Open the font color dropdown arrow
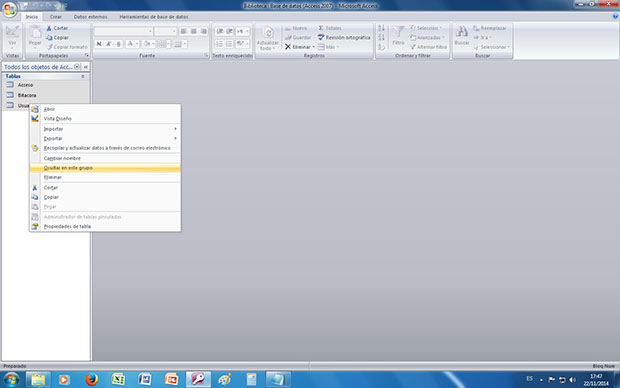 pos(137,44)
